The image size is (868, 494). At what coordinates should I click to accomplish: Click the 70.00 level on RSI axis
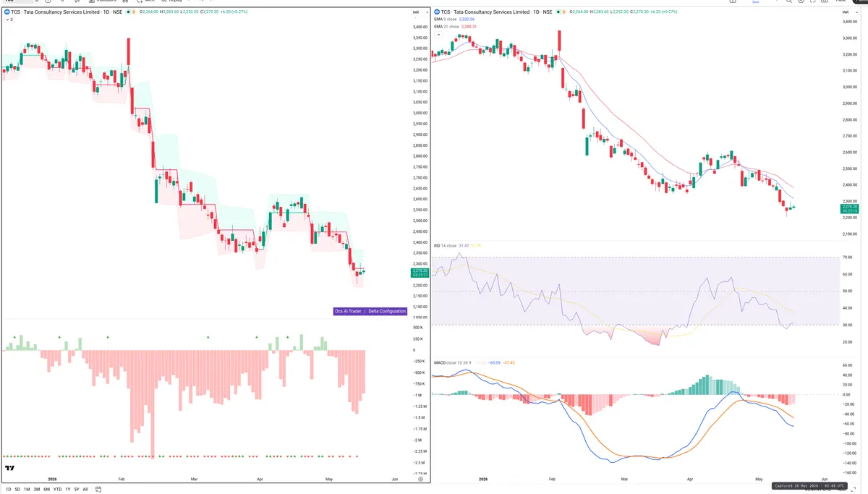(846, 257)
